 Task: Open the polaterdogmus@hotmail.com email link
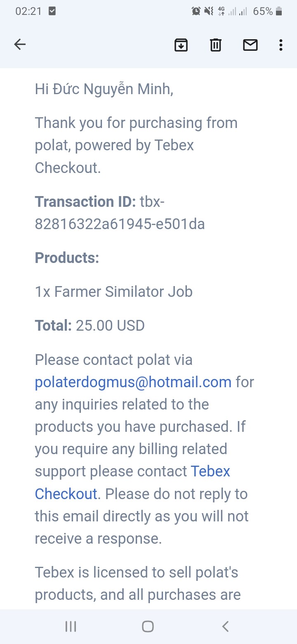(133, 382)
